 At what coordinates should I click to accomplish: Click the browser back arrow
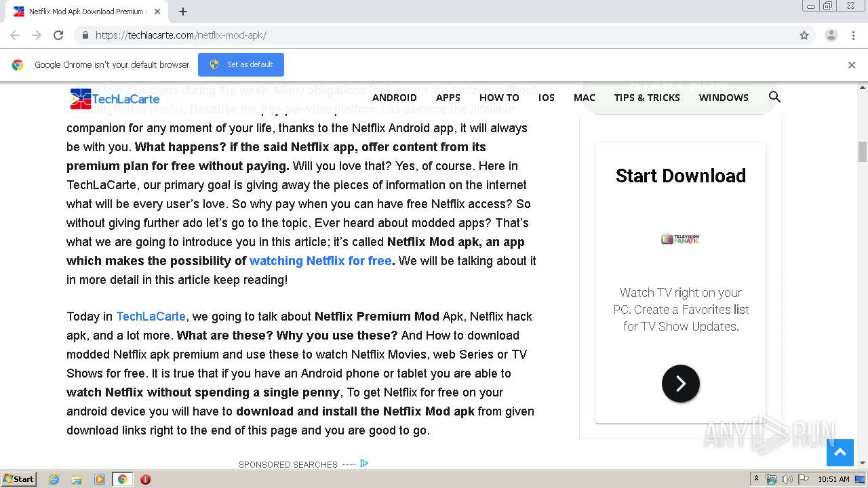(x=15, y=35)
